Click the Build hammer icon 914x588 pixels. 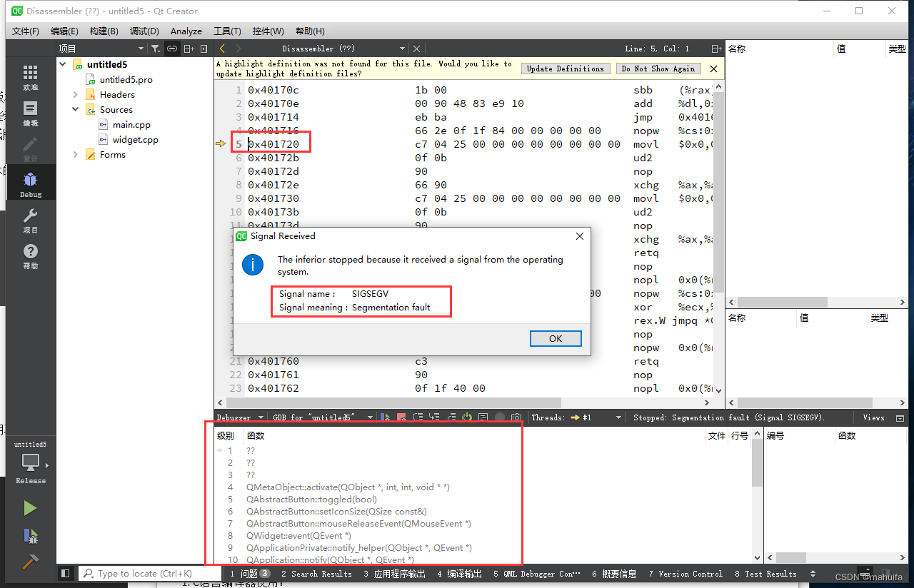point(30,562)
